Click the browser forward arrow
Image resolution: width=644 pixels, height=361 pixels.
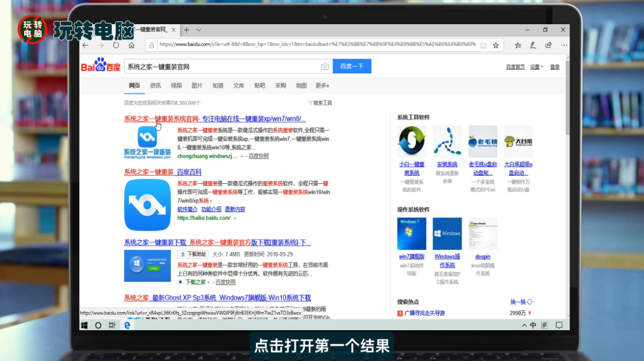101,45
